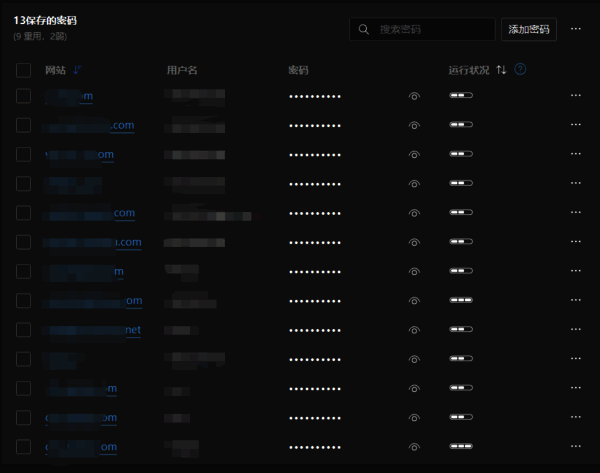This screenshot has width=600, height=473.
Task: Focus the 搜索密码 search field
Action: tap(430, 30)
